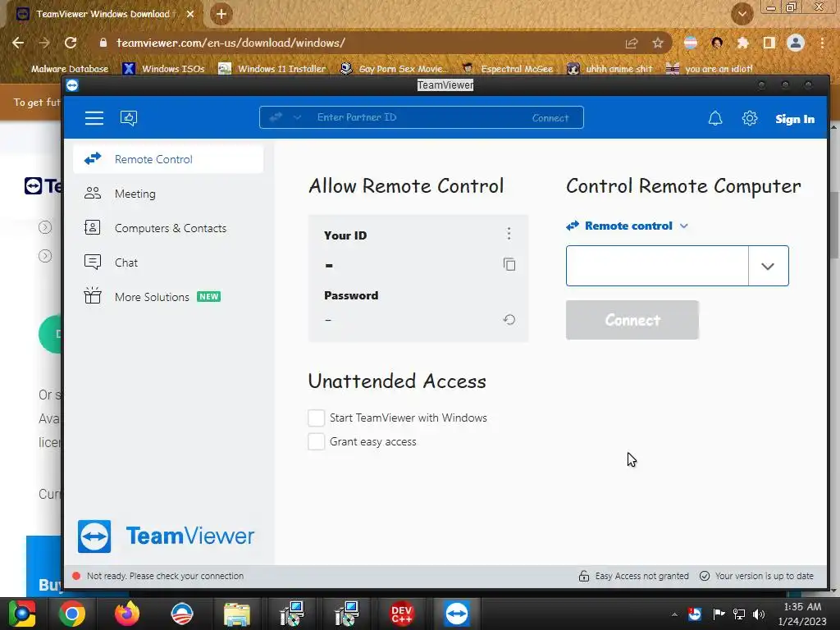Click the version up-to-date checkmark icon
The image size is (840, 630).
(x=705, y=576)
